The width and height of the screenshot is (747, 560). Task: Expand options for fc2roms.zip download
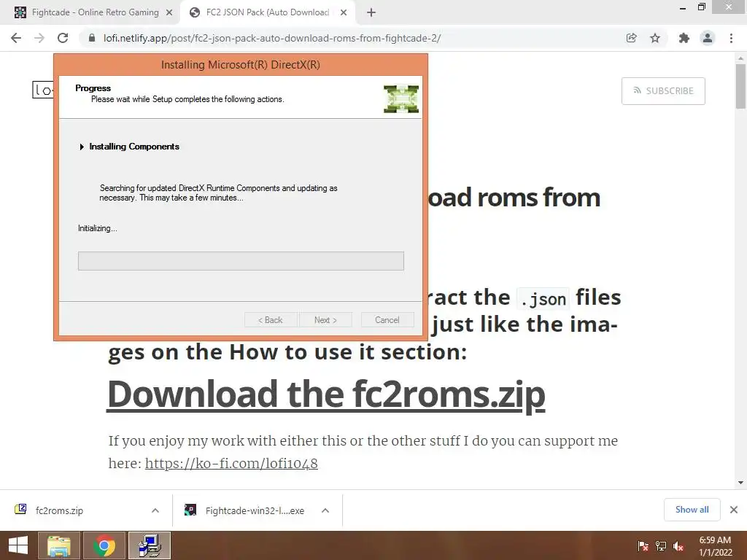(155, 510)
